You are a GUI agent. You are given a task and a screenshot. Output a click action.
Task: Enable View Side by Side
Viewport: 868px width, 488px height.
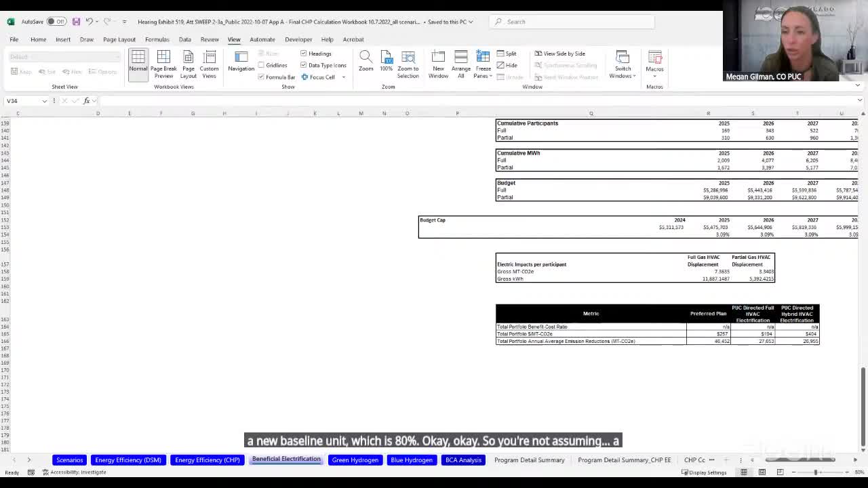[559, 54]
